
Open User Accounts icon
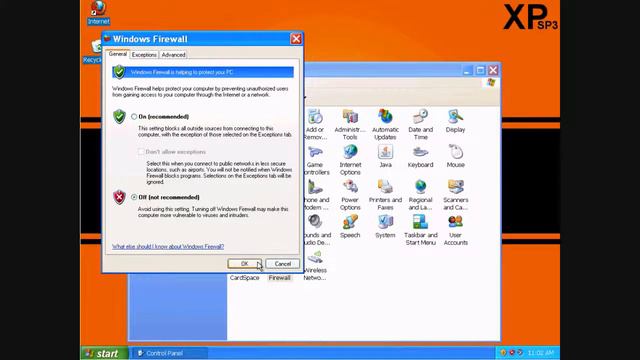click(456, 222)
